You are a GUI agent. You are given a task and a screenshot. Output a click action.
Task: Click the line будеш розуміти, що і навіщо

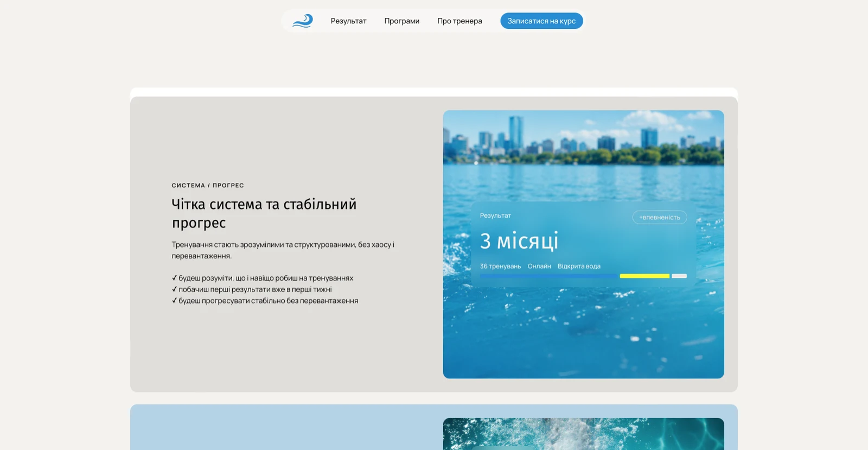click(263, 278)
